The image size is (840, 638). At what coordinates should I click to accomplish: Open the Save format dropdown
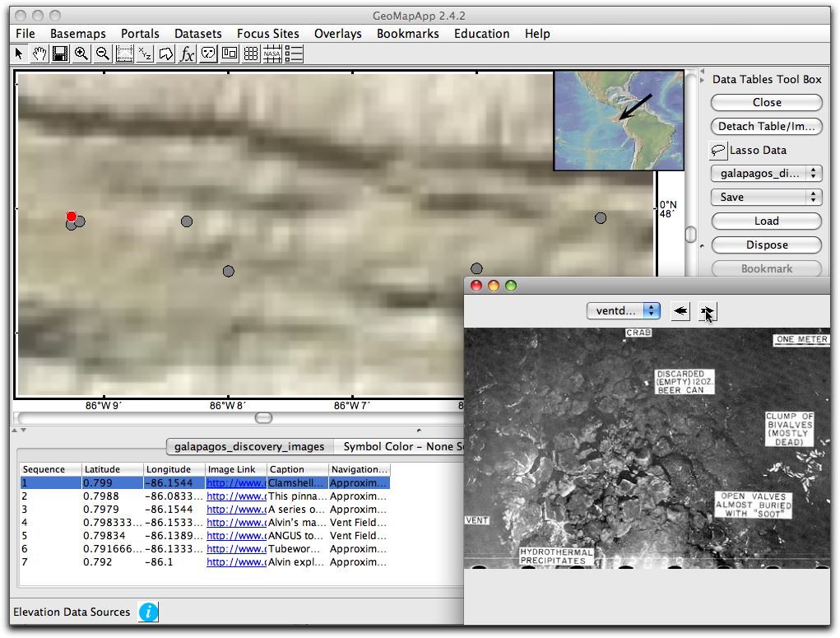click(x=766, y=197)
